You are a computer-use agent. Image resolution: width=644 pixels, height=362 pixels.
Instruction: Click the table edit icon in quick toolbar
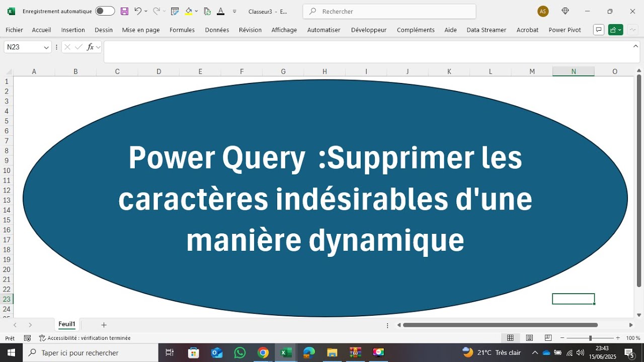[x=175, y=11]
